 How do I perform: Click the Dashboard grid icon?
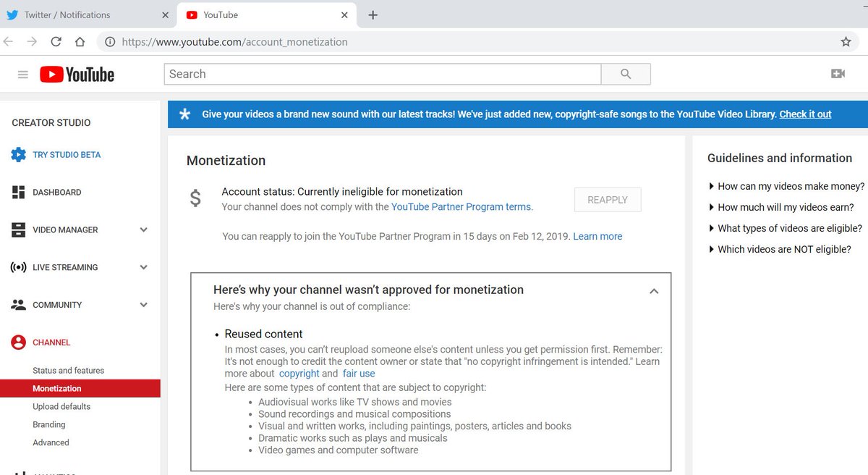pos(19,192)
